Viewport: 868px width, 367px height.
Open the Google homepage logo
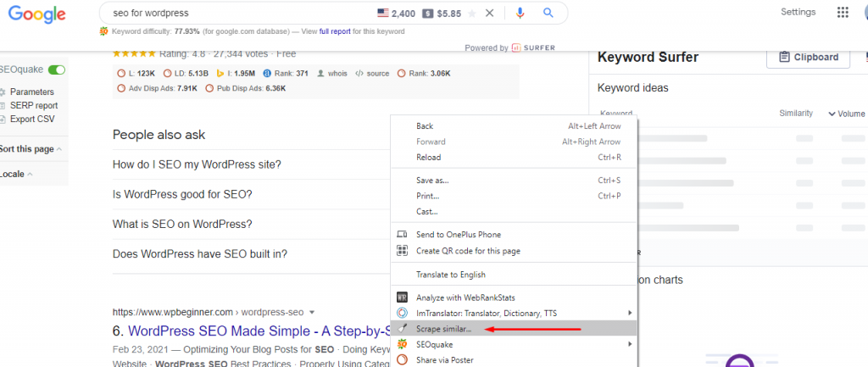(x=36, y=14)
